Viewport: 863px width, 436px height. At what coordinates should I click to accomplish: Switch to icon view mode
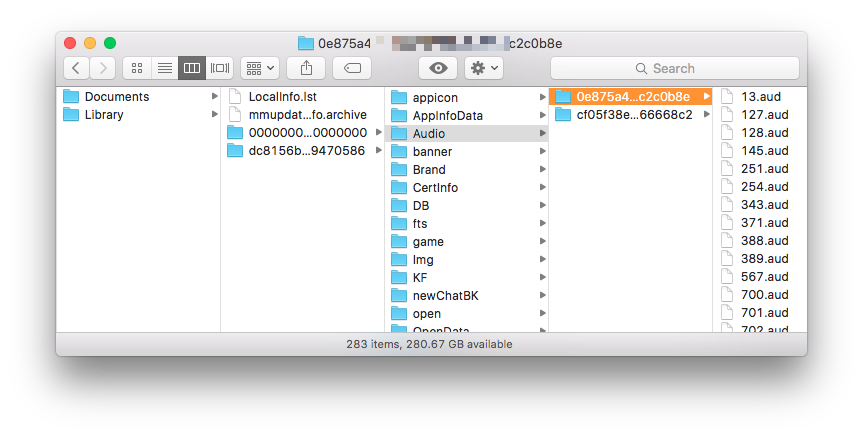pos(137,68)
